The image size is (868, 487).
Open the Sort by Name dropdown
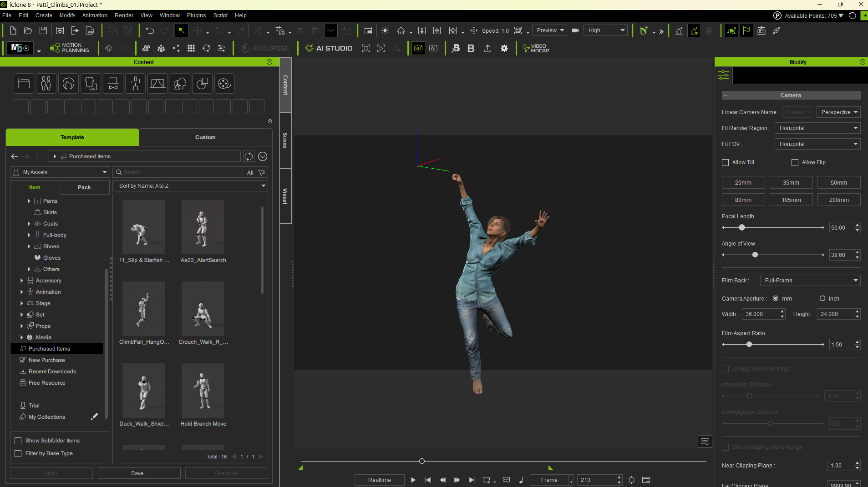click(x=190, y=186)
